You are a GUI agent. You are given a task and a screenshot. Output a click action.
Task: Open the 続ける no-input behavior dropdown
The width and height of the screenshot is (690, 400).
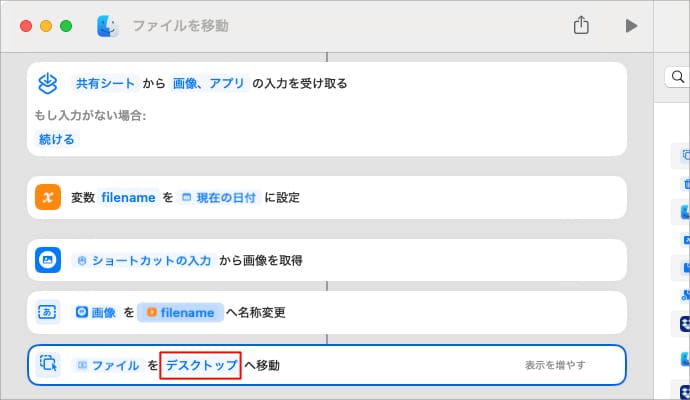pos(56,139)
